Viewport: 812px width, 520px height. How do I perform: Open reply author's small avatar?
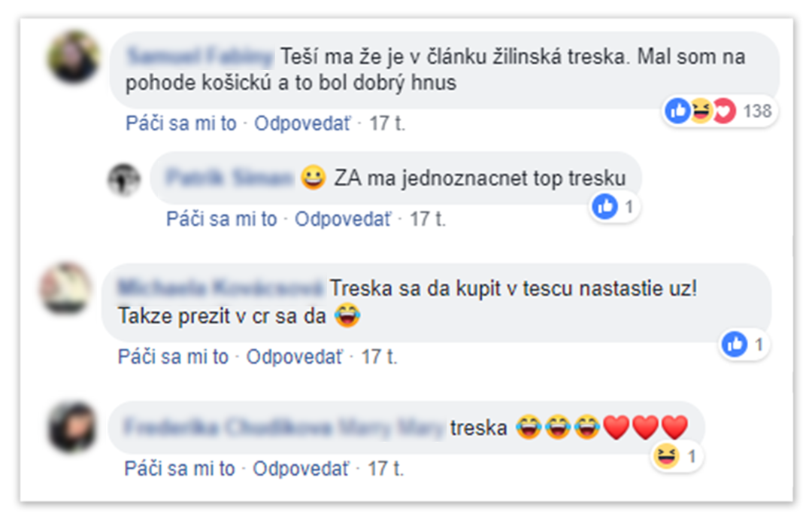(124, 179)
